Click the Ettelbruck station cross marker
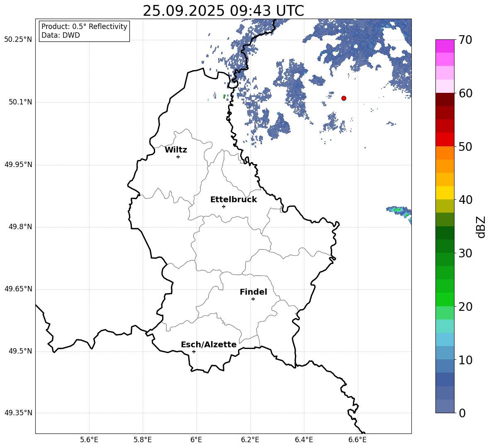The height and width of the screenshot is (448, 491). 224,206
